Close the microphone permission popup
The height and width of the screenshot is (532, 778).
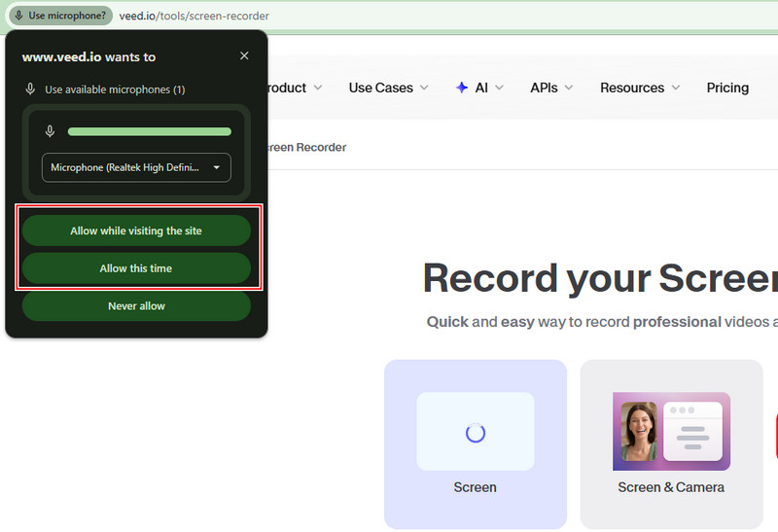(x=244, y=55)
